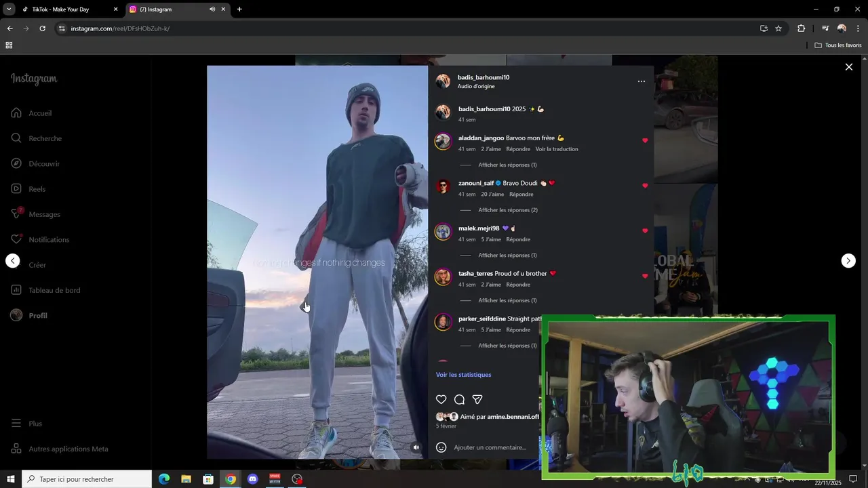This screenshot has height=488, width=868.
Task: Click the comment bubble icon
Action: click(459, 400)
